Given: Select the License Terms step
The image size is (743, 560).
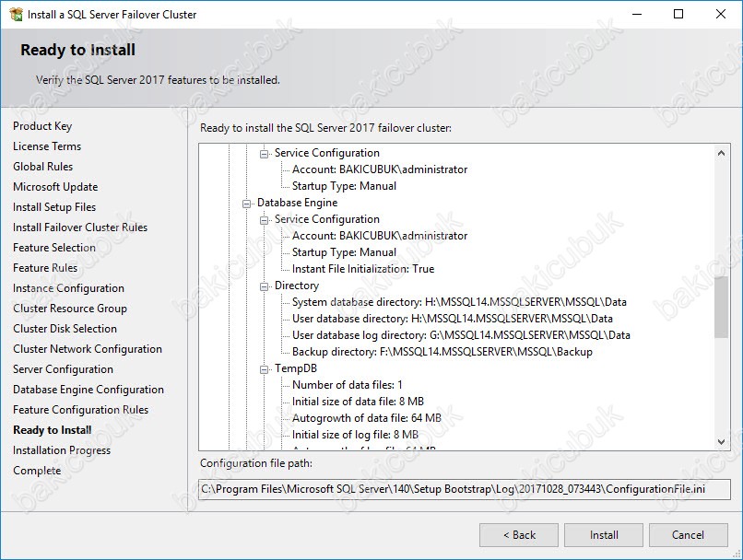Looking at the screenshot, I should (x=47, y=146).
